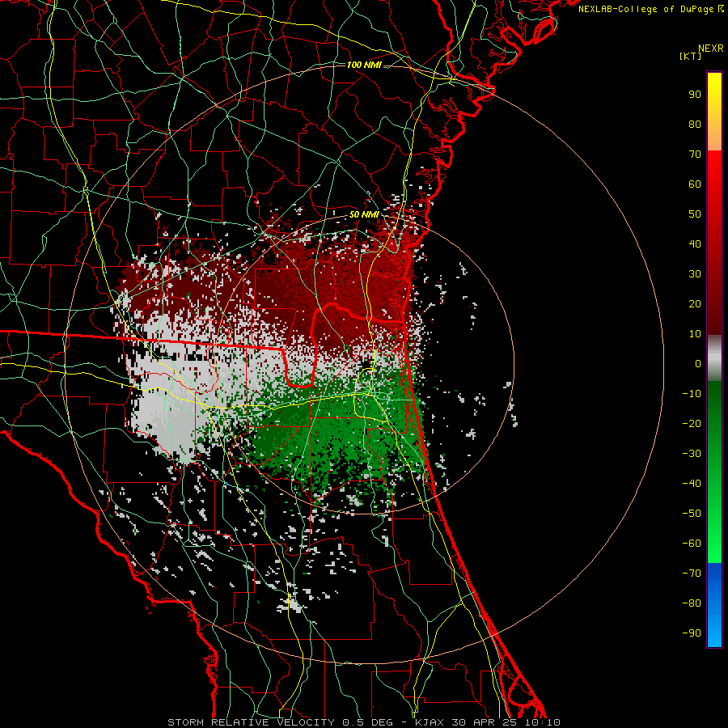The height and width of the screenshot is (728, 728).
Task: Pick the gray zero-velocity segment of color bar
Action: pos(714,358)
